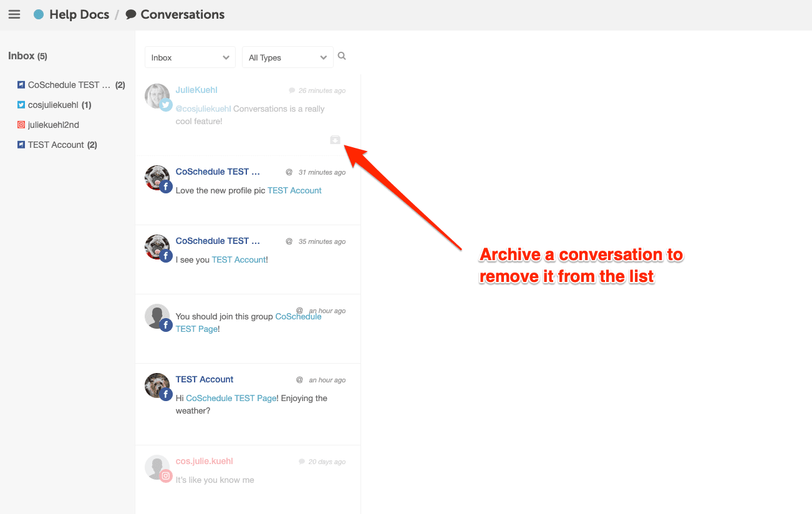Click the JulieKuehl sender name

tap(196, 90)
